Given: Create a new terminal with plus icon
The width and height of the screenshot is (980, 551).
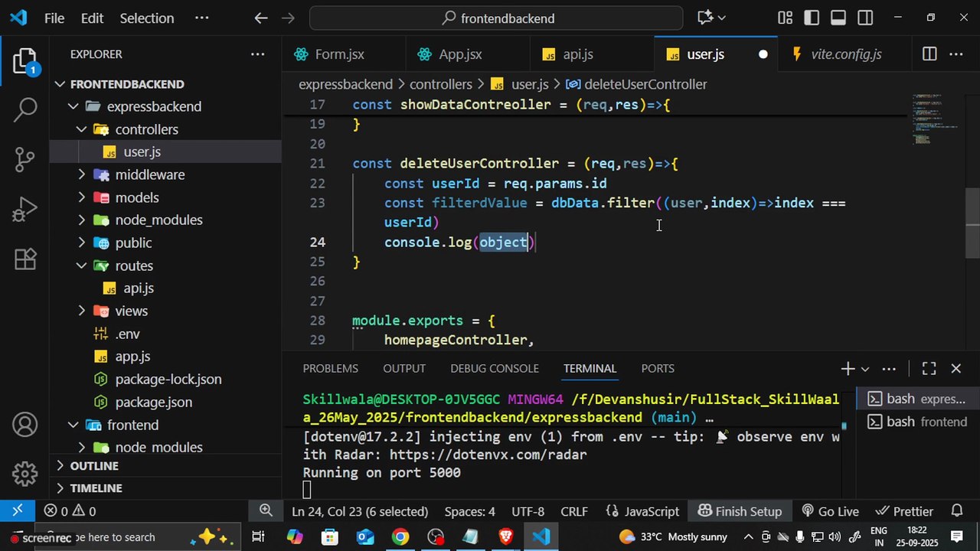Looking at the screenshot, I should (848, 369).
